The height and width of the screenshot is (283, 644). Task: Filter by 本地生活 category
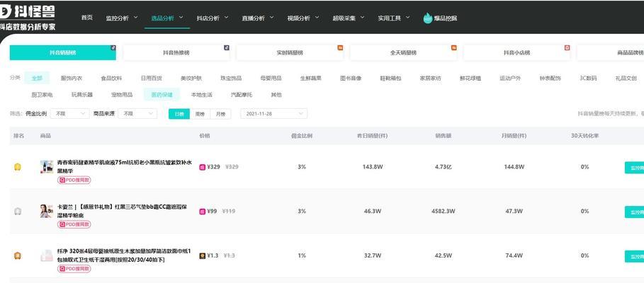point(202,95)
